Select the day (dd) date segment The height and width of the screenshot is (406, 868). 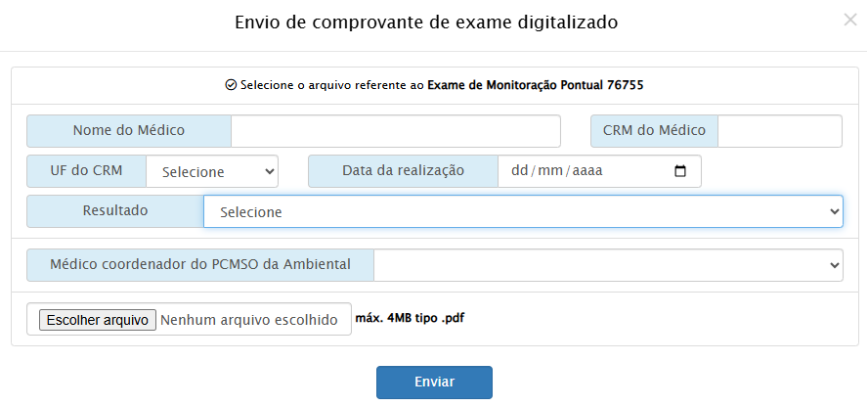point(519,171)
